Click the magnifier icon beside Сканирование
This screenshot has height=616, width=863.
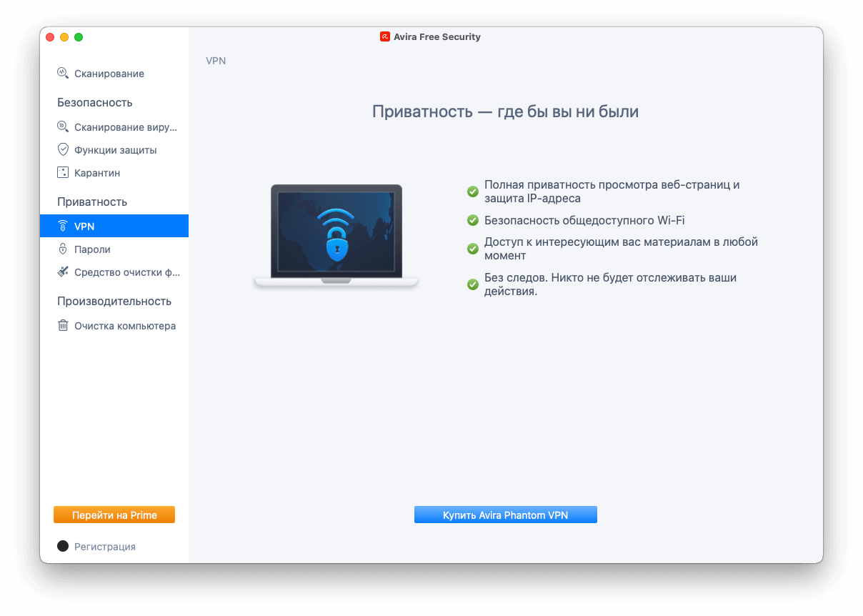tap(63, 73)
